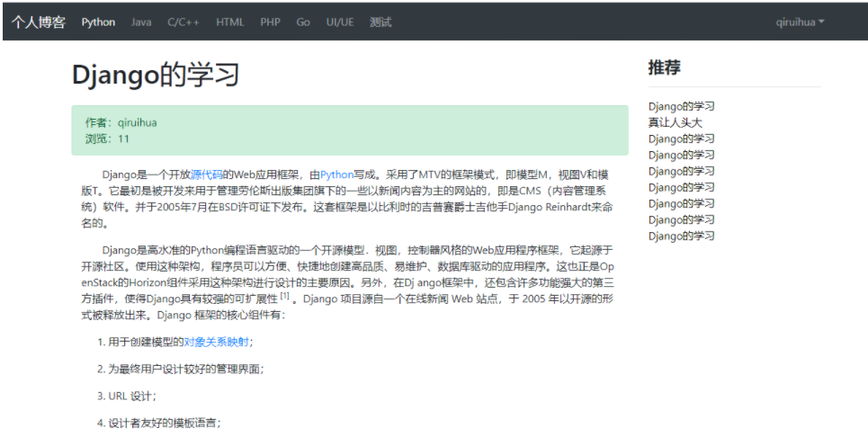
Task: Click list item 3. URL 设计
Action: (x=127, y=396)
